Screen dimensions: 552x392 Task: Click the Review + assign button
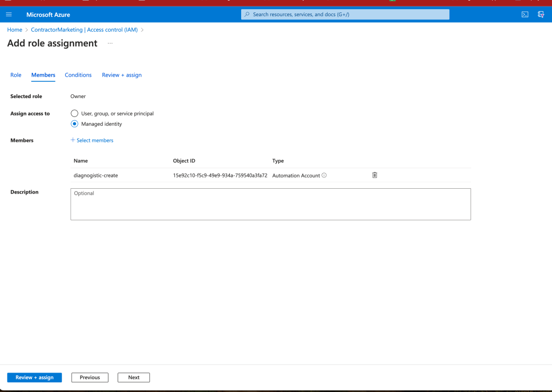[x=35, y=377]
